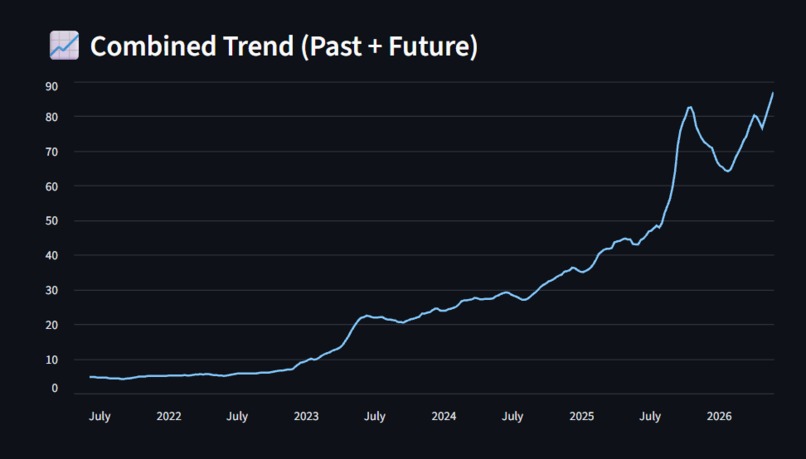This screenshot has height=459, width=806.
Task: Click the 2023 x-axis label
Action: 306,416
